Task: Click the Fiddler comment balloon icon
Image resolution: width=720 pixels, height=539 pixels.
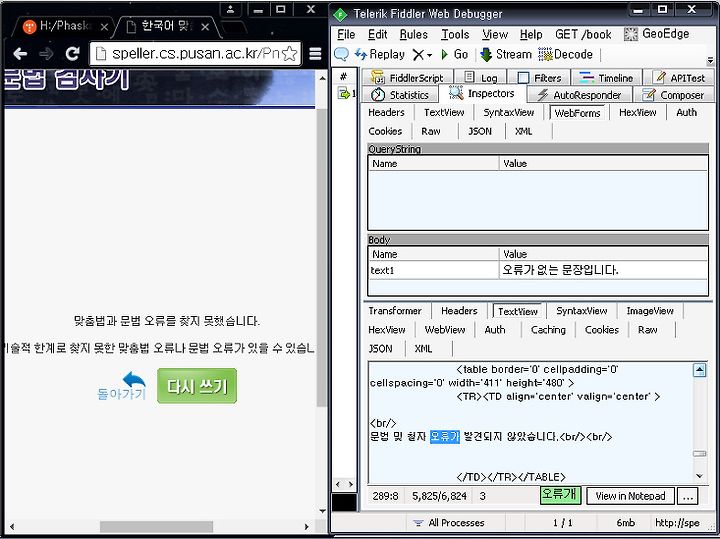Action: click(x=341, y=54)
